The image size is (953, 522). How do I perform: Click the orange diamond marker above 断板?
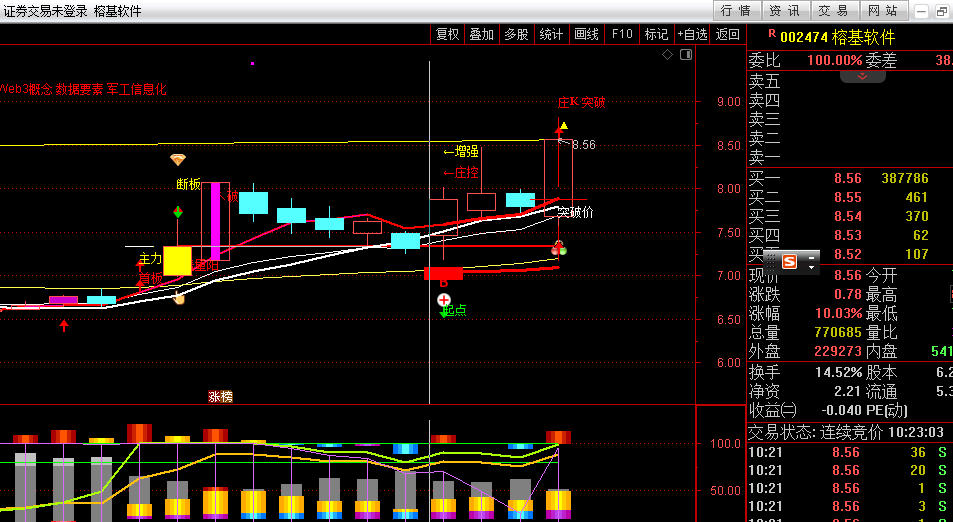click(178, 159)
